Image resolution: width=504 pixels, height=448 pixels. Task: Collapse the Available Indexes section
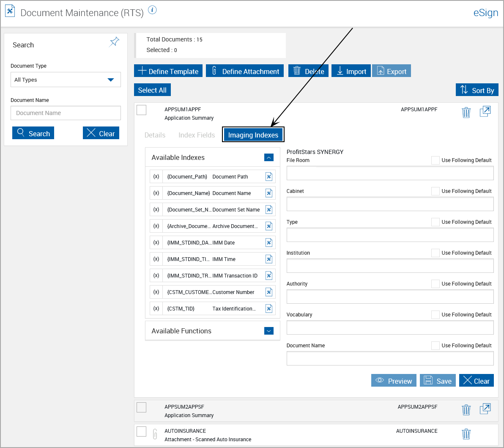(x=269, y=157)
